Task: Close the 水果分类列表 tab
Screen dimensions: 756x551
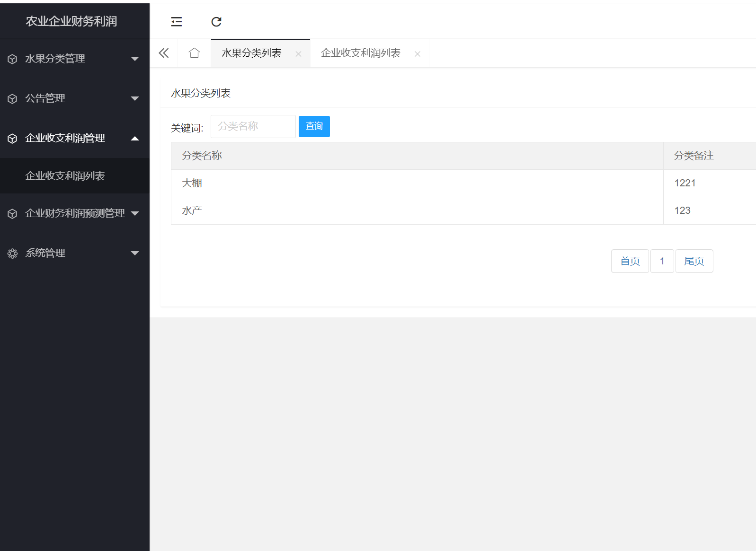Action: click(x=298, y=54)
